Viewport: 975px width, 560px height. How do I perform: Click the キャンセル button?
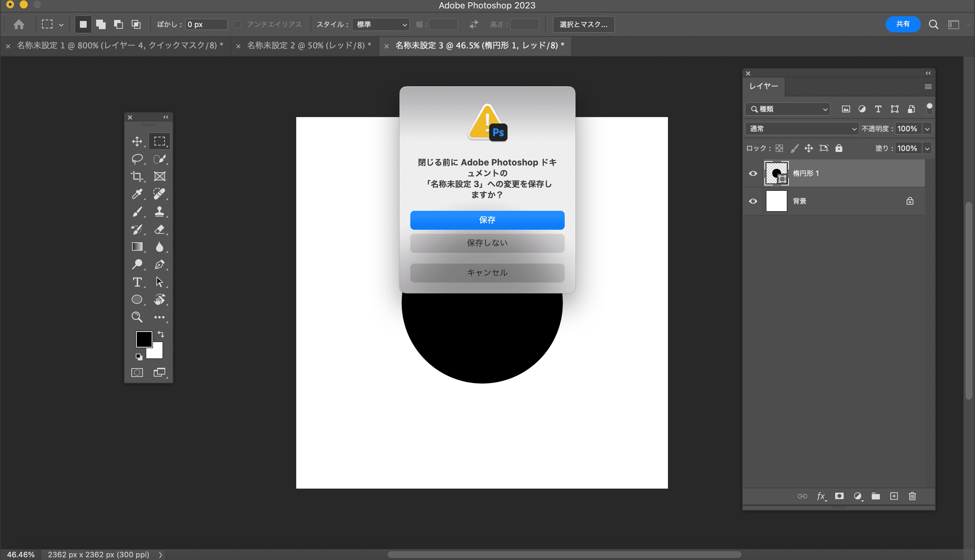487,273
